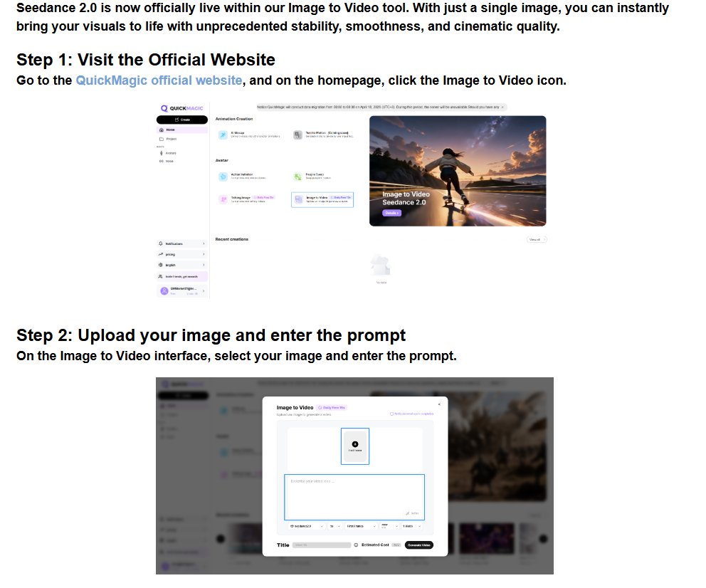Image resolution: width=706 pixels, height=588 pixels.
Task: Select the AI Mocap tool icon
Action: coord(223,135)
